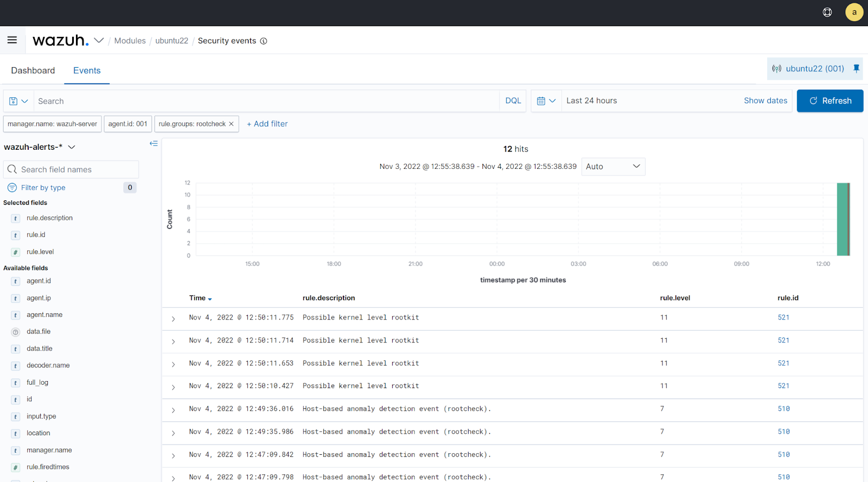Expand the 12:49:35.986 event row

(x=173, y=433)
